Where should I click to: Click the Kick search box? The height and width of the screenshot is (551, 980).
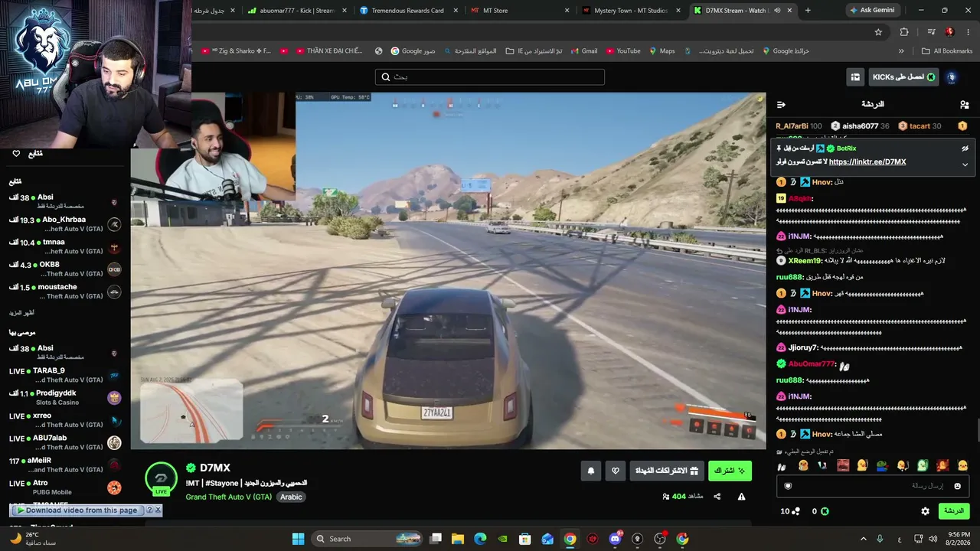(490, 77)
